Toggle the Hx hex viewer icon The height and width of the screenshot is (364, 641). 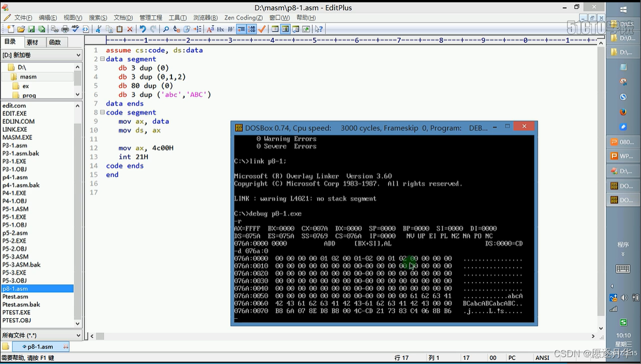point(220,29)
